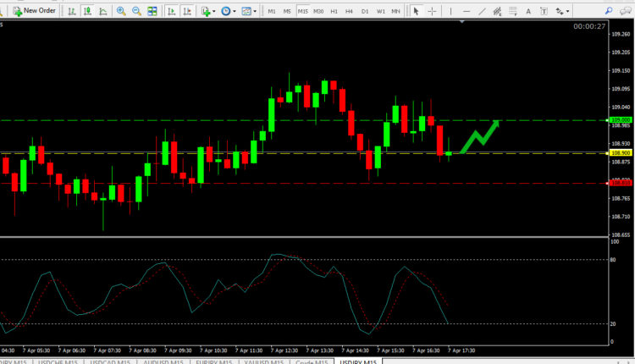
Task: Select the text label tool
Action: 544,11
